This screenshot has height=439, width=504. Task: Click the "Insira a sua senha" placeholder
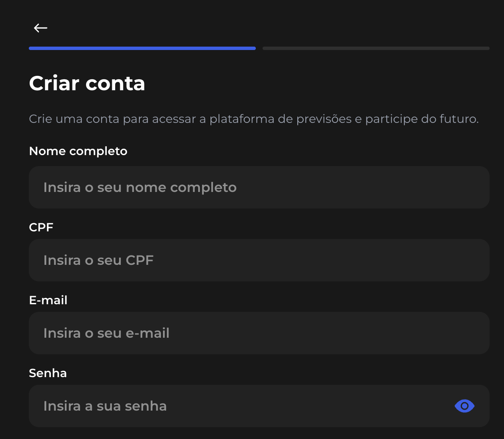105,406
